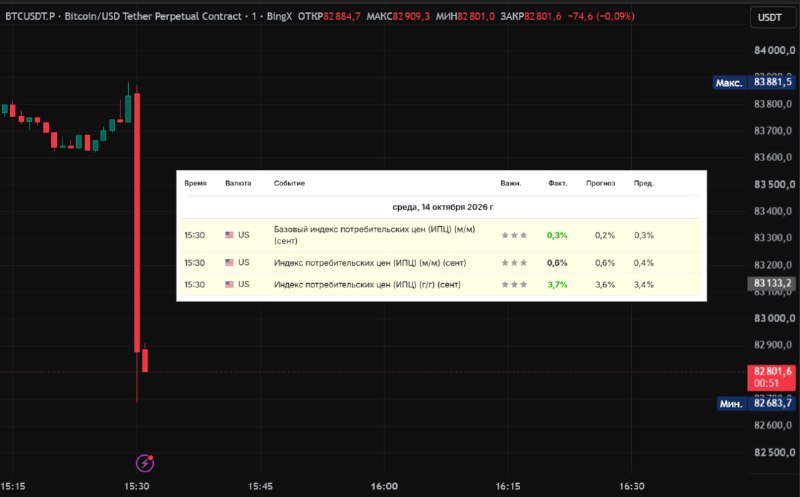Click the current price label 82 801,6
800x497 pixels.
(x=771, y=377)
